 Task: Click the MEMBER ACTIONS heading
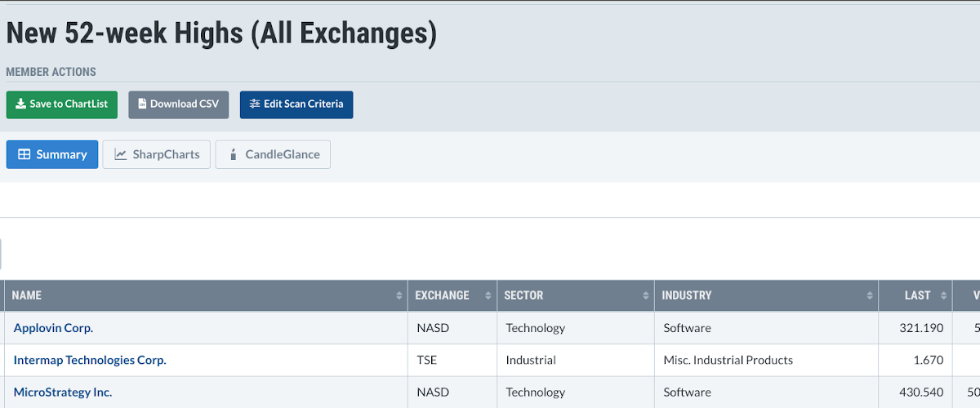click(51, 72)
